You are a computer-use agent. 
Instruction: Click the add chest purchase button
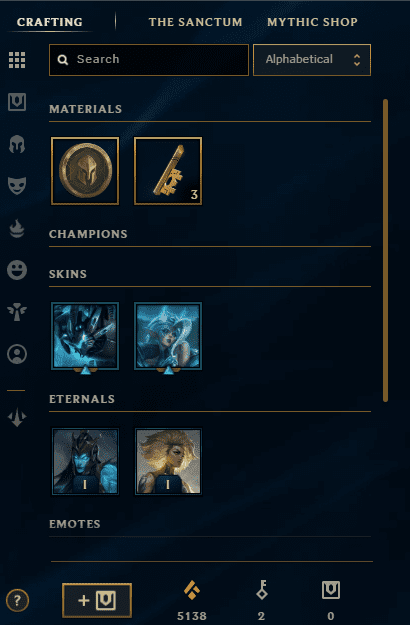click(x=97, y=600)
